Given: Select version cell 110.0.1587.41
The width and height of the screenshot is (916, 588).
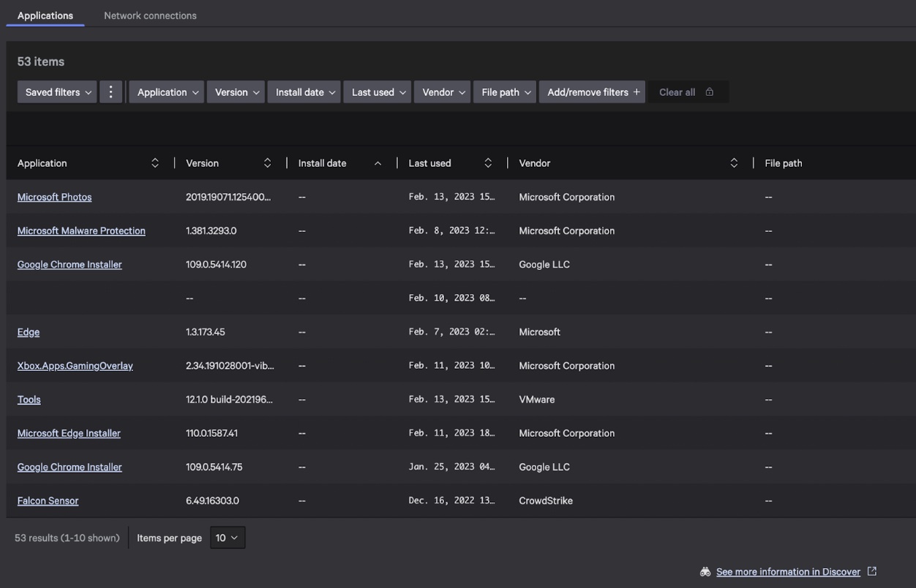Looking at the screenshot, I should [x=211, y=433].
